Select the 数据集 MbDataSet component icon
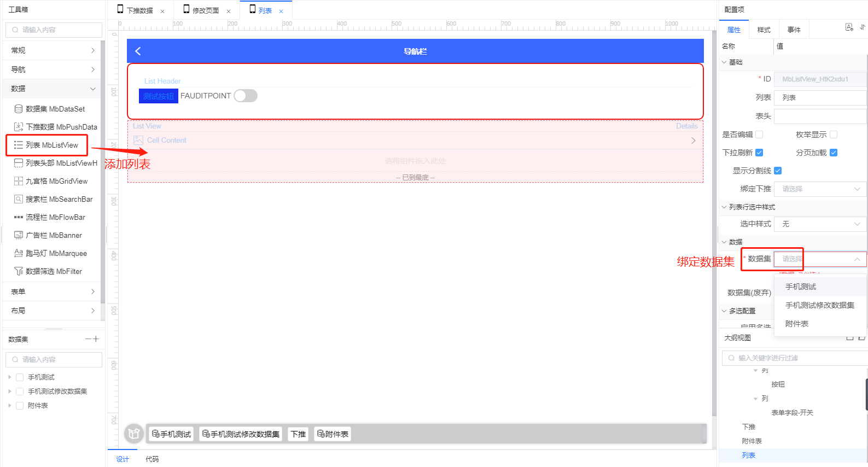 (19, 109)
